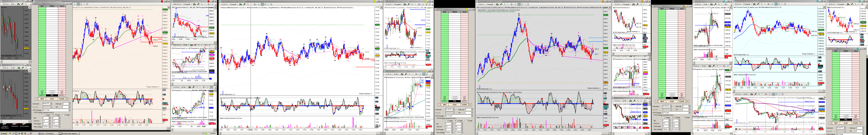Open CL 03-10 instrument selector on main CL chart
Viewport: 868px width, 135px height.
tap(225, 4)
